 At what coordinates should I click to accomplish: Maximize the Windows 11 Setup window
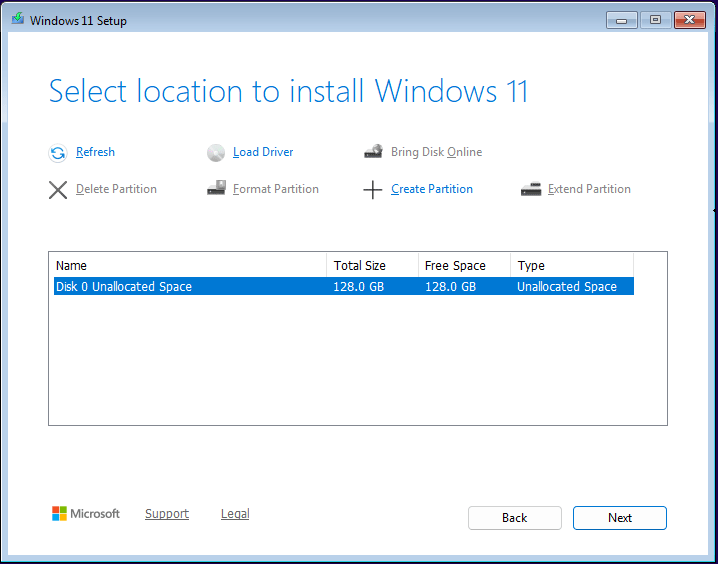656,20
